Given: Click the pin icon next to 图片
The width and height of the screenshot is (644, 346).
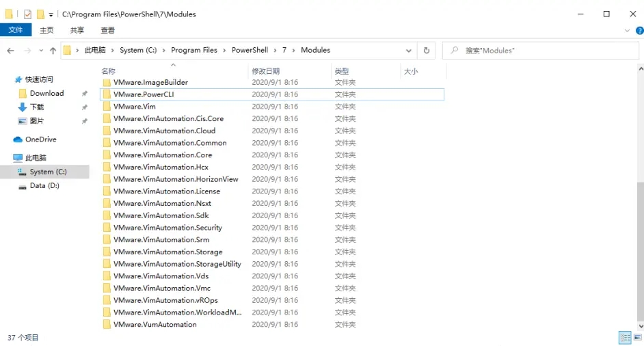Looking at the screenshot, I should 84,121.
